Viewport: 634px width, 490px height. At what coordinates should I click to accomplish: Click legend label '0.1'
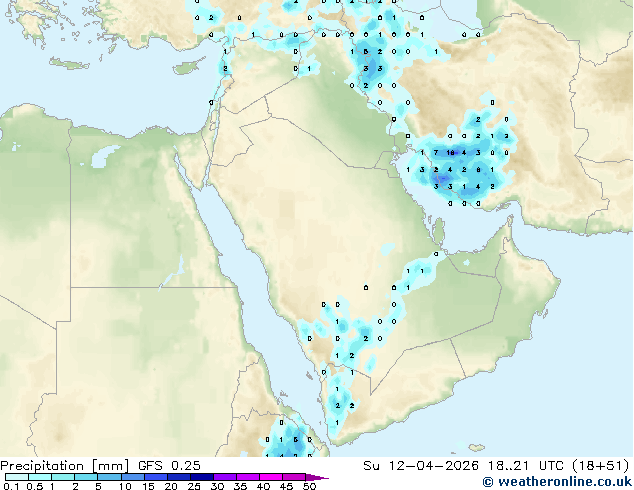pyautogui.click(x=11, y=486)
